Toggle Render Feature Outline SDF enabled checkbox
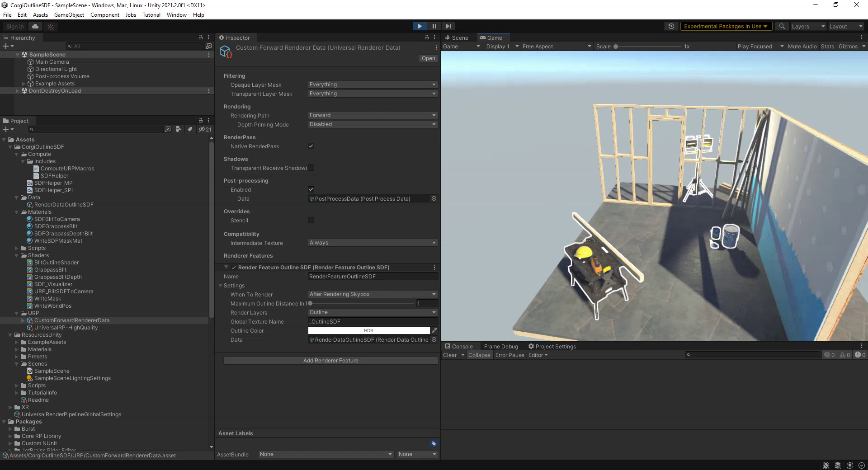Screen dimensions: 868x470 click(234, 268)
